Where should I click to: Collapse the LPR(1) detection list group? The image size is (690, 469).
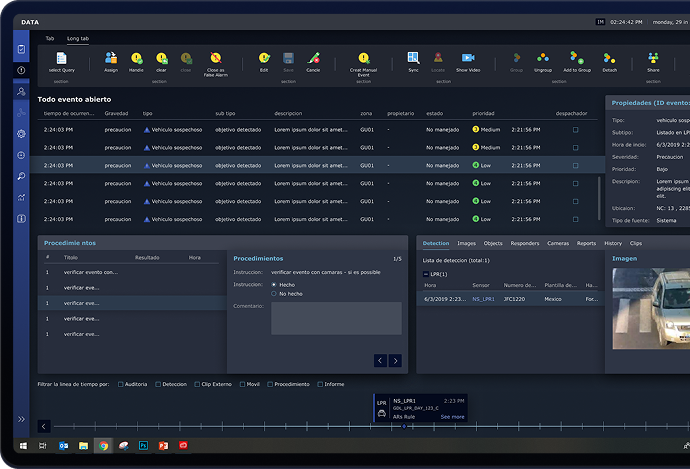point(427,273)
